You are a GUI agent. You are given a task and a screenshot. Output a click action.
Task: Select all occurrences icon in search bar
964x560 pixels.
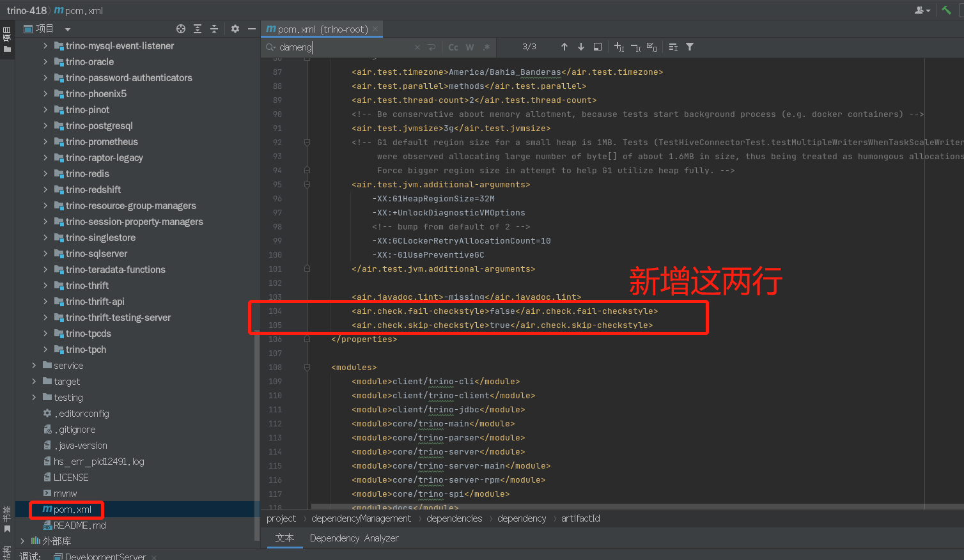(x=652, y=47)
